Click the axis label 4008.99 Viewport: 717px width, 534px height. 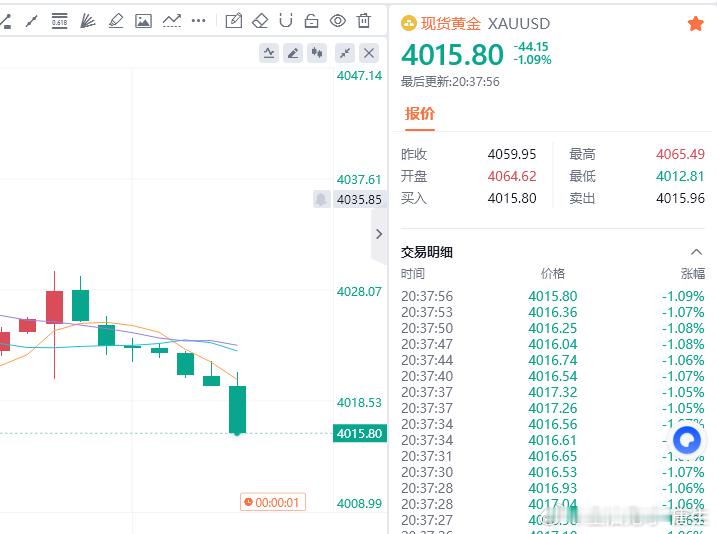(x=359, y=503)
